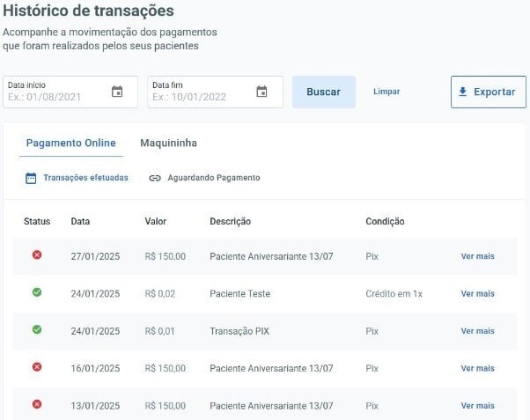Screen dimensions: 530x420
Task: Open the Data início calendar picker icon
Action: [x=117, y=92]
